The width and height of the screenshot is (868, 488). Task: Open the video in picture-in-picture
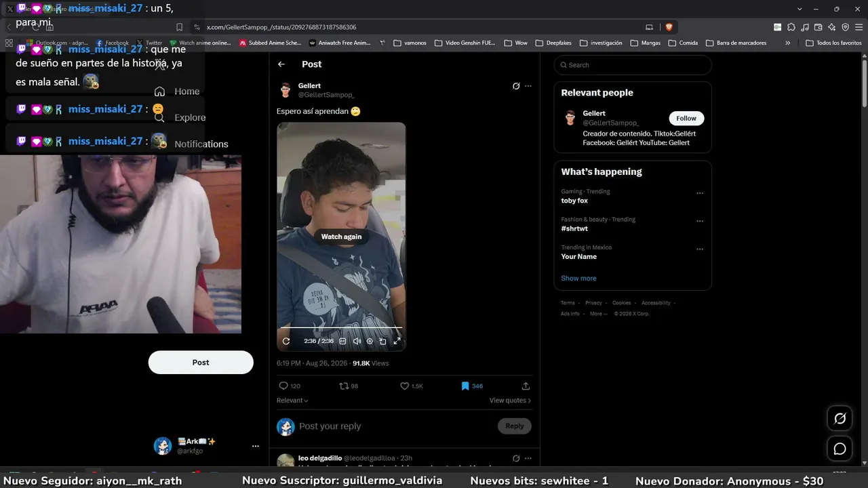tap(383, 341)
